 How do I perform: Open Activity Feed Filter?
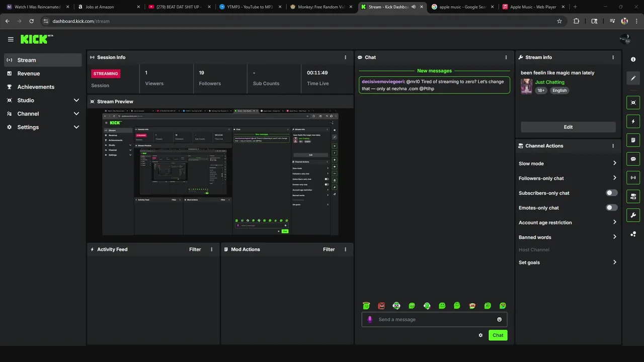[195, 249]
